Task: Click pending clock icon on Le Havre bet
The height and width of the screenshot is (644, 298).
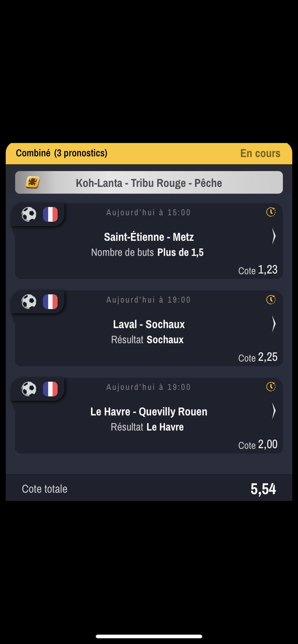Action: pyautogui.click(x=271, y=387)
